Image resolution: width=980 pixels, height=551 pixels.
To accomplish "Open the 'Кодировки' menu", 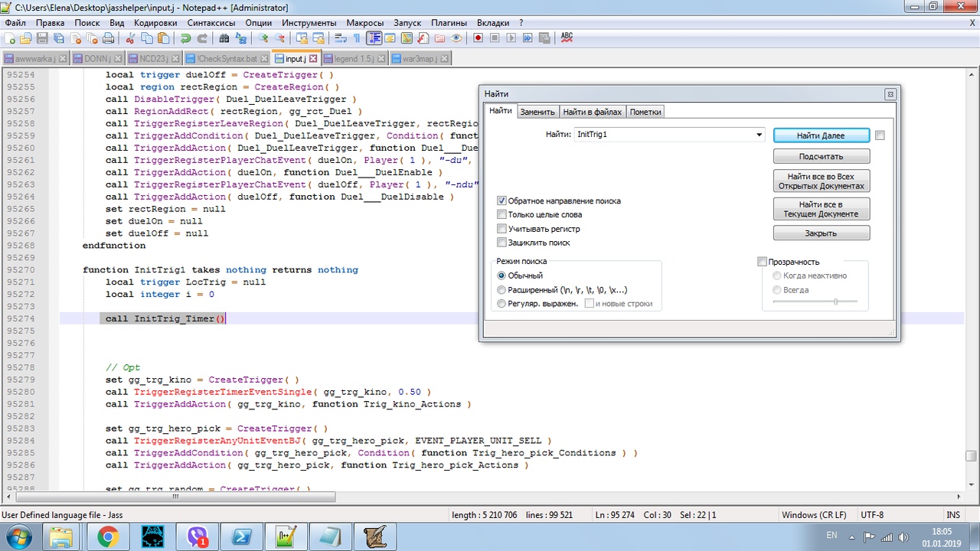I will 155,23.
